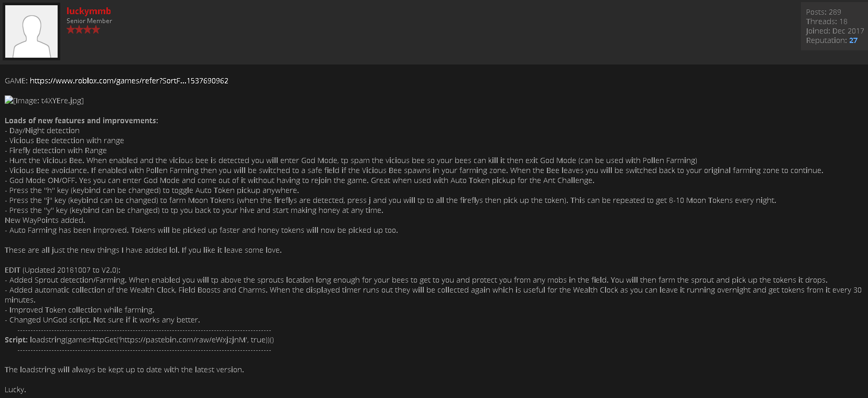Click the 'Day/Night detection' line
Screen dimensions: 868x398
click(x=45, y=131)
